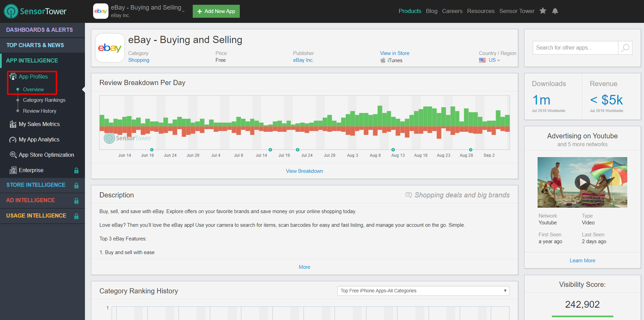Click the Add New App button

coord(216,11)
